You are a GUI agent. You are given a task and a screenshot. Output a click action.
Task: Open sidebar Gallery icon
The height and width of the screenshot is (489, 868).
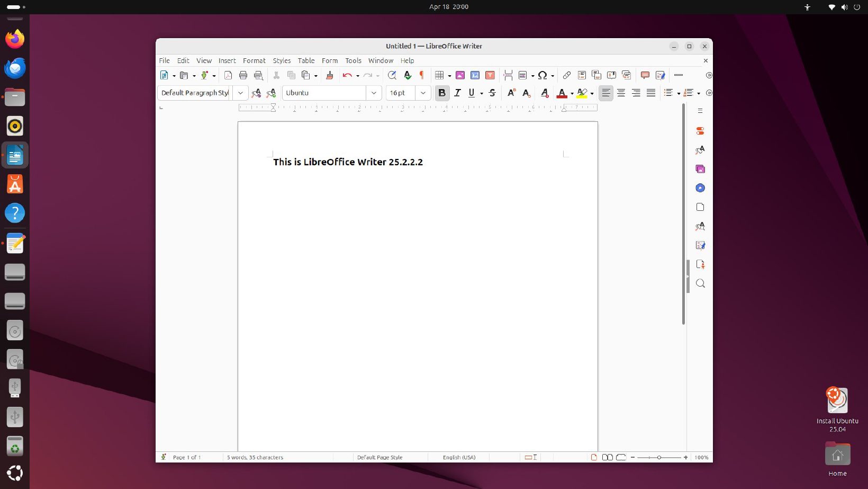click(700, 169)
